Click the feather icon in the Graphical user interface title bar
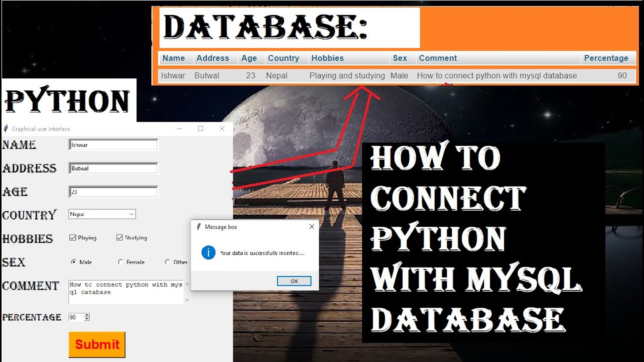This screenshot has width=644, height=362. (x=6, y=129)
